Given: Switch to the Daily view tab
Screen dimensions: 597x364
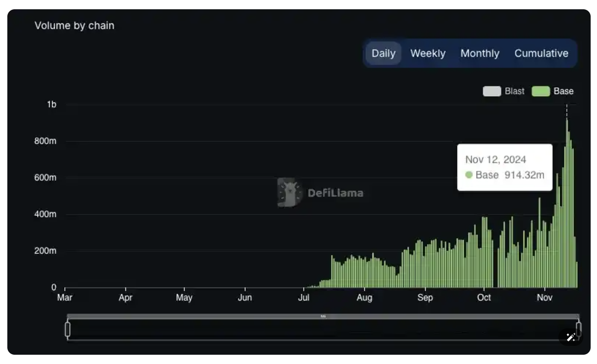Looking at the screenshot, I should (x=384, y=53).
